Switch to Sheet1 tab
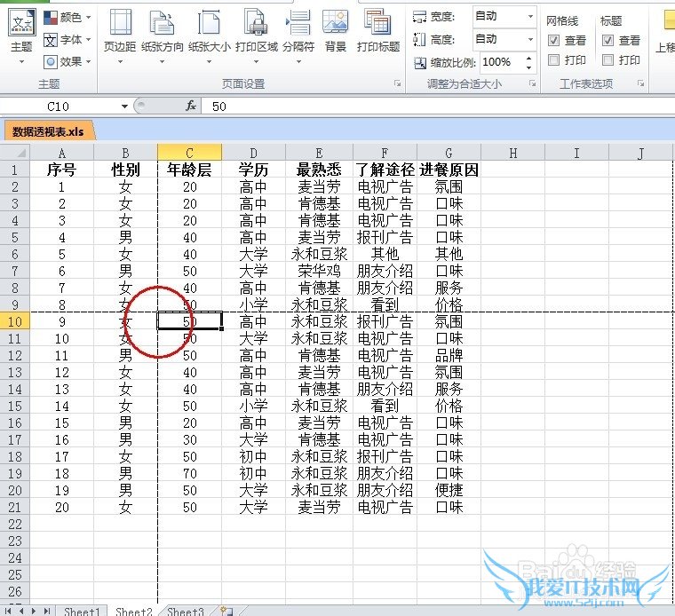675x616 pixels. [x=82, y=612]
